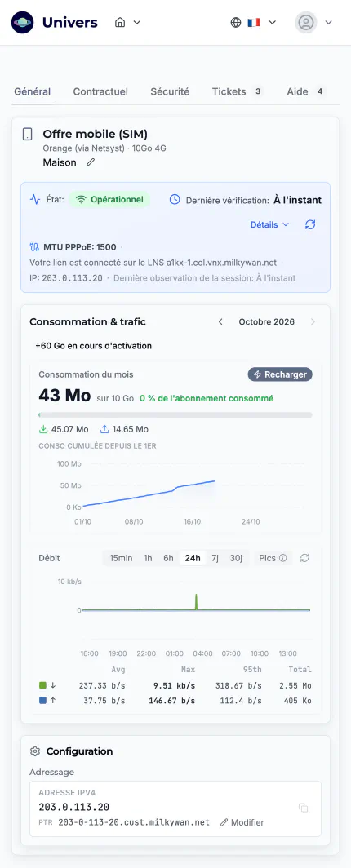Switch to the Contractuel tab

pos(100,91)
